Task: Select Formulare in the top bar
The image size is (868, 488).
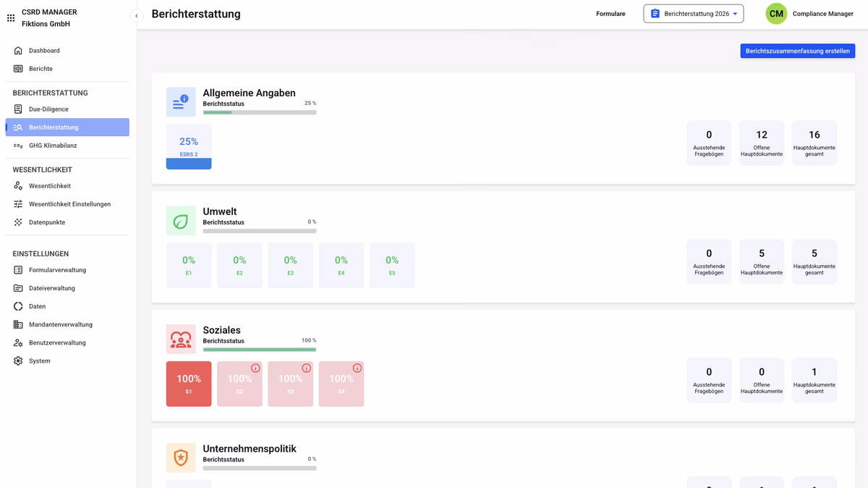Action: coord(610,13)
